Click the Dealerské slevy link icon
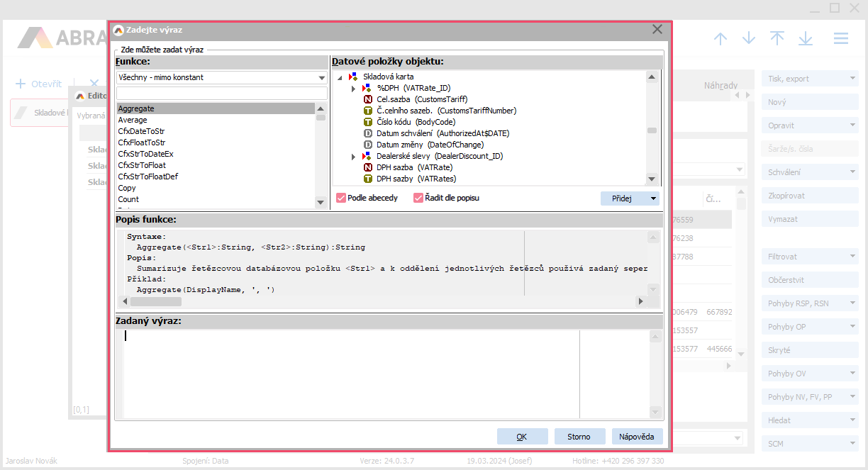 (367, 156)
